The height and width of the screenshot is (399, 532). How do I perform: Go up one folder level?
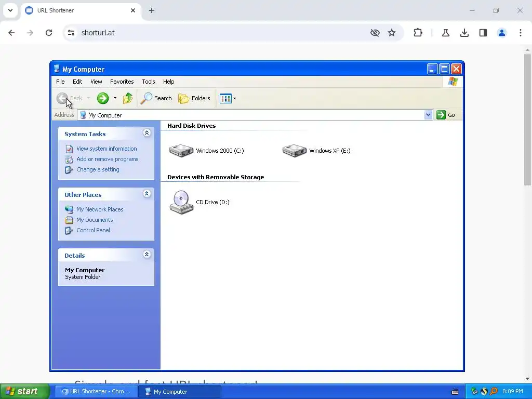(x=128, y=98)
